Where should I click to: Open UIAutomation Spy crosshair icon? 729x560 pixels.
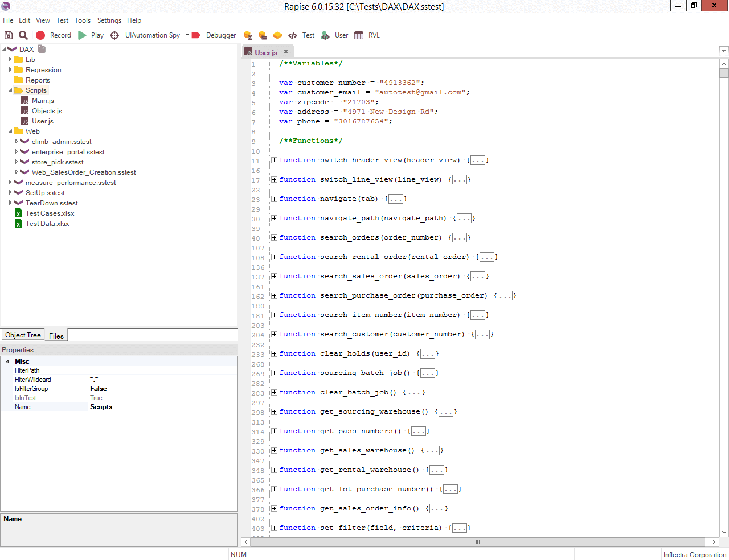[x=114, y=35]
